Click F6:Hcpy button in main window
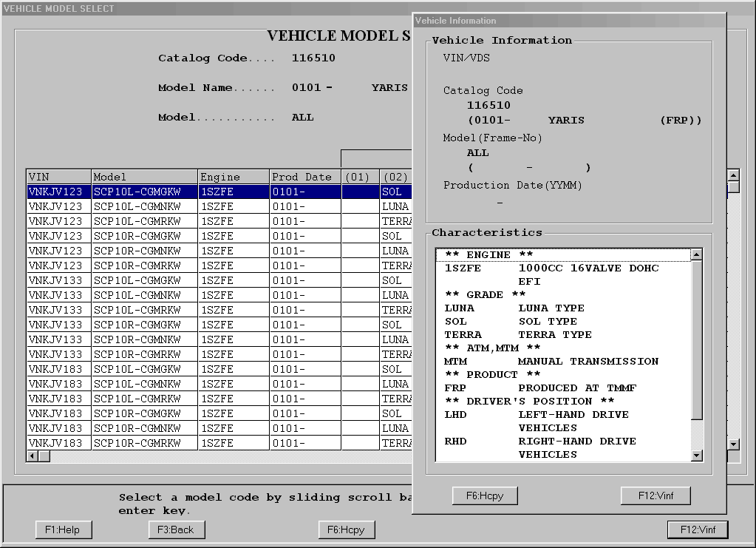 point(347,530)
